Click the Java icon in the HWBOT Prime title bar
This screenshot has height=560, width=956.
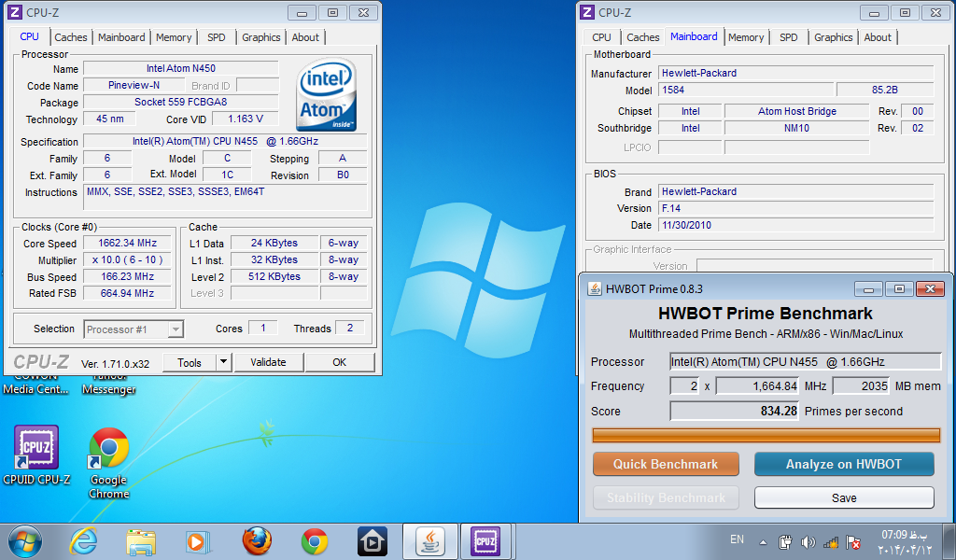tap(595, 288)
